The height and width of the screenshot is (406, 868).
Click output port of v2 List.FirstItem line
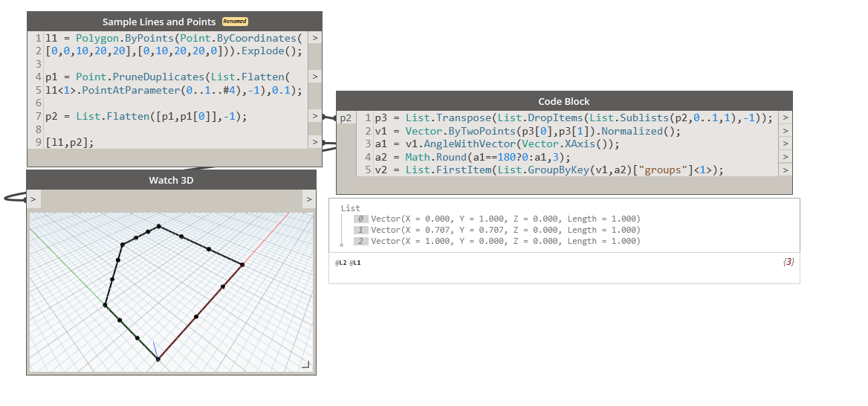(785, 170)
